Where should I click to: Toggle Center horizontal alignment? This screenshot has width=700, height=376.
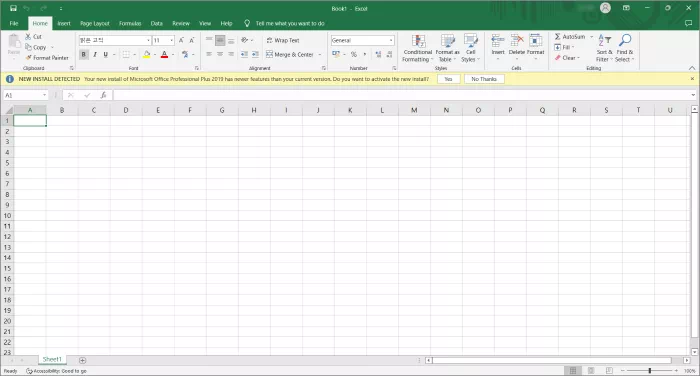tap(220, 54)
